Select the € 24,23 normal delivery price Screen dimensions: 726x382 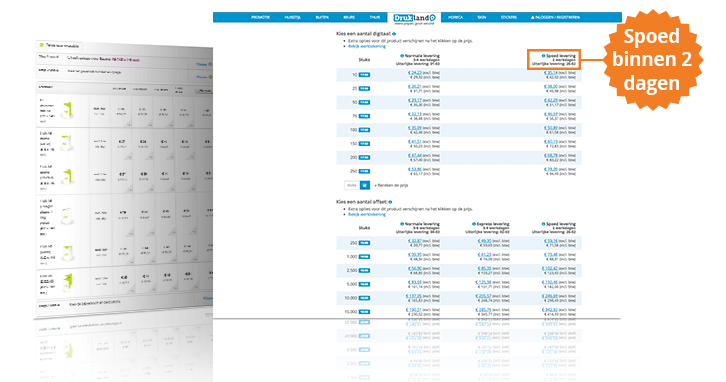coord(415,73)
